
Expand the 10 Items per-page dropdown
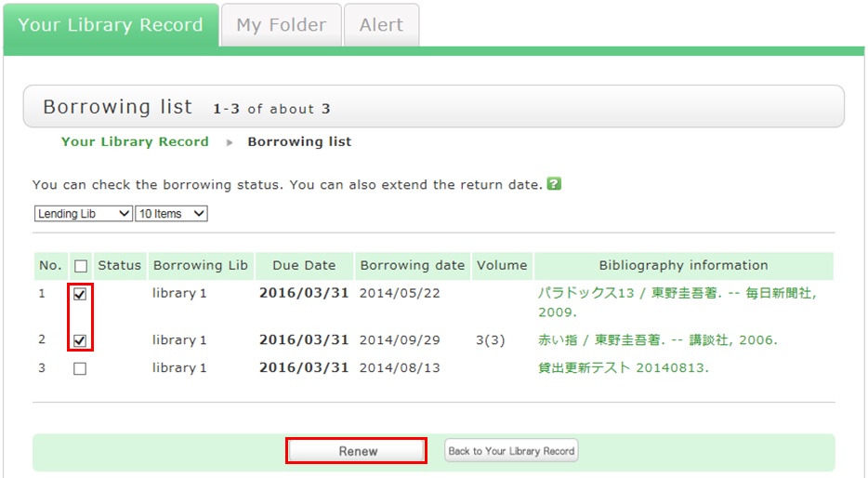click(x=171, y=214)
